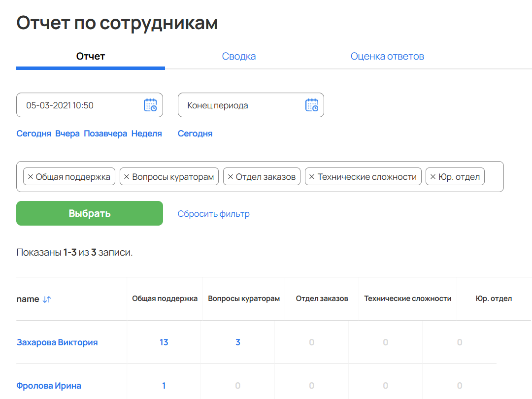This screenshot has width=532, height=399.
Task: Set period using the Неделя link
Action: coord(146,133)
